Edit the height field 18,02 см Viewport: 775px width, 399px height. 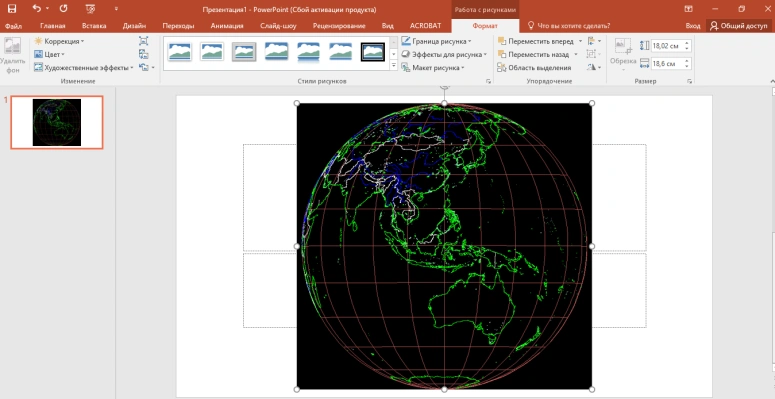coord(667,46)
